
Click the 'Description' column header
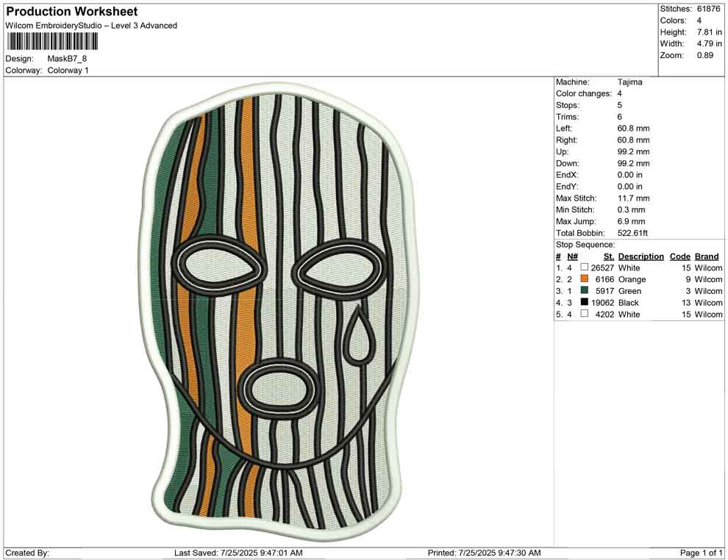click(x=640, y=256)
